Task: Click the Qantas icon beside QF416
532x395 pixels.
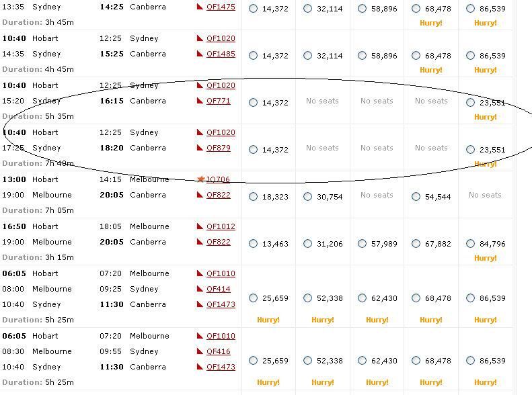Action: point(200,351)
